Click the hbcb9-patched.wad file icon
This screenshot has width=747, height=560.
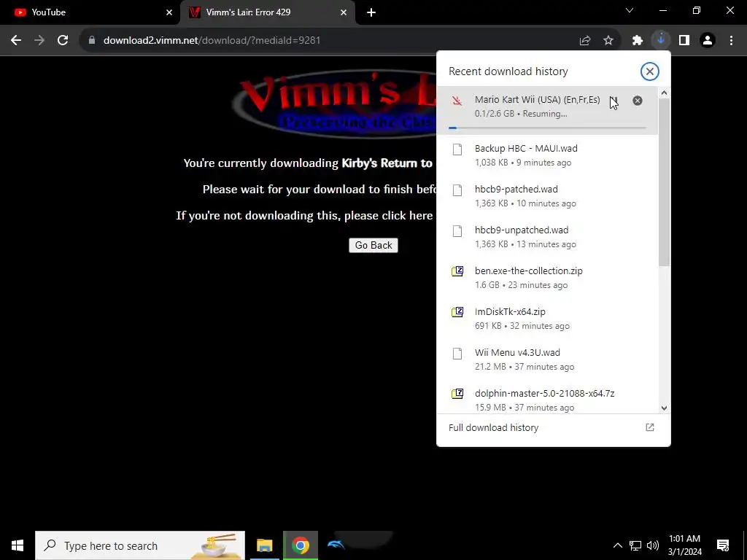point(457,190)
